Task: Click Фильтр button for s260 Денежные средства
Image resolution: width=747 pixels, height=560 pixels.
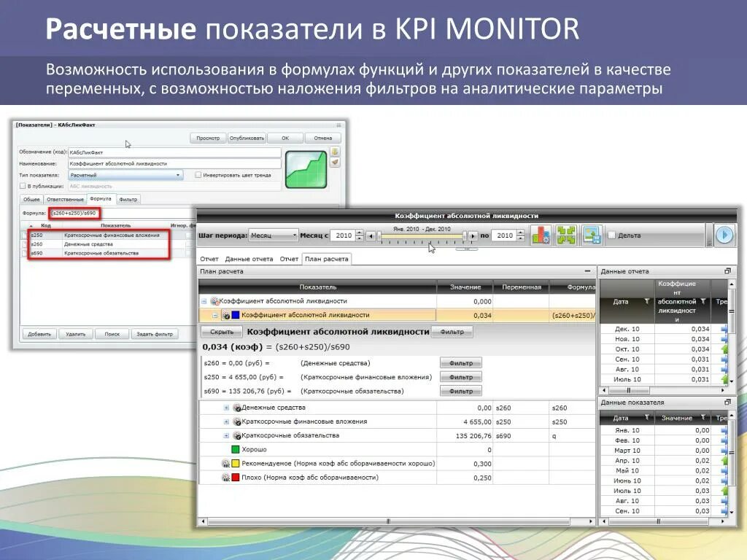Action: tap(461, 363)
